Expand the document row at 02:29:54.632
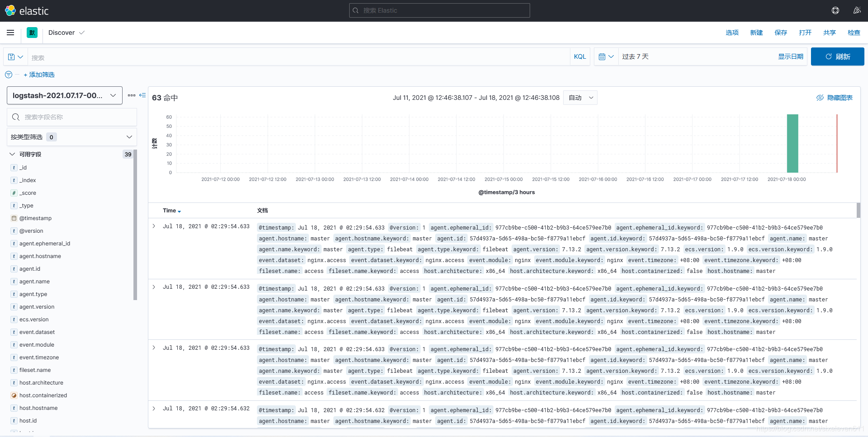This screenshot has width=868, height=437. [x=154, y=409]
